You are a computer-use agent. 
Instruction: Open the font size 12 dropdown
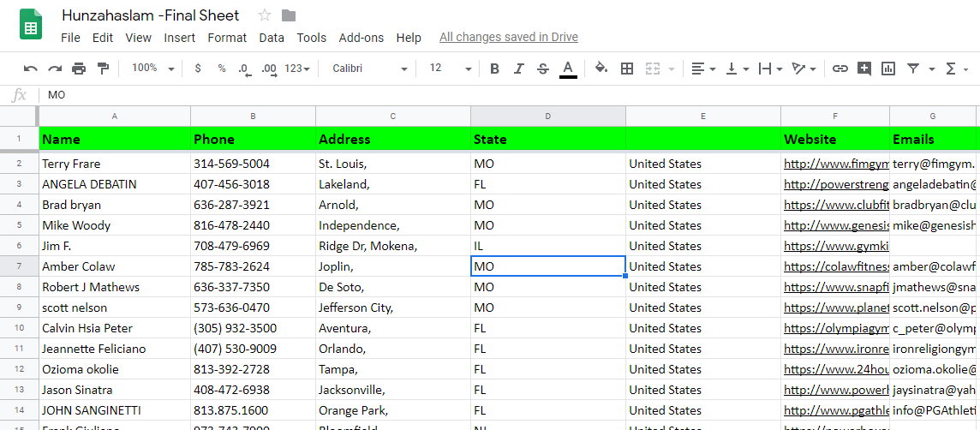(450, 69)
